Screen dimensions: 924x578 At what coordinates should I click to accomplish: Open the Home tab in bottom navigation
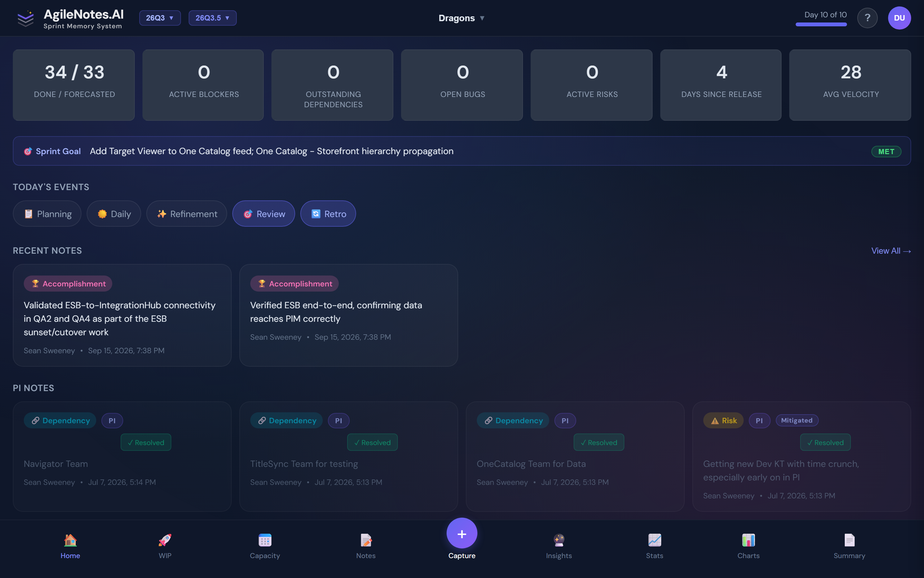pos(70,547)
